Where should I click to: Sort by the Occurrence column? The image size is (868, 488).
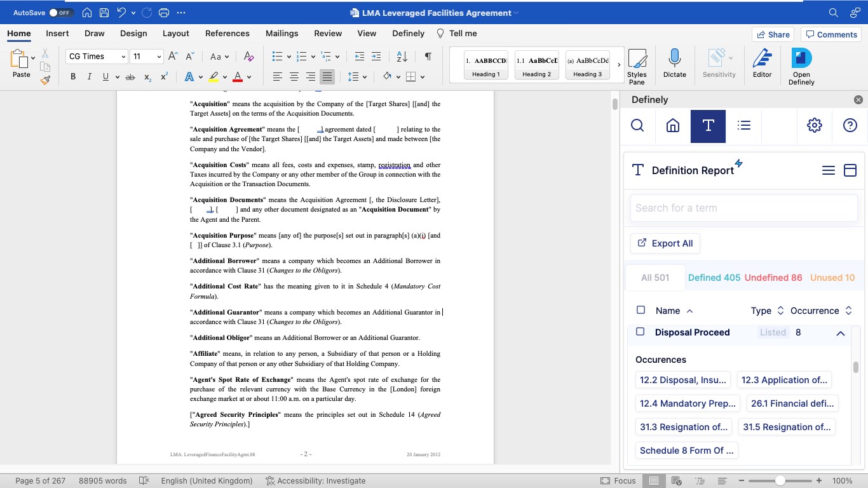tap(821, 311)
